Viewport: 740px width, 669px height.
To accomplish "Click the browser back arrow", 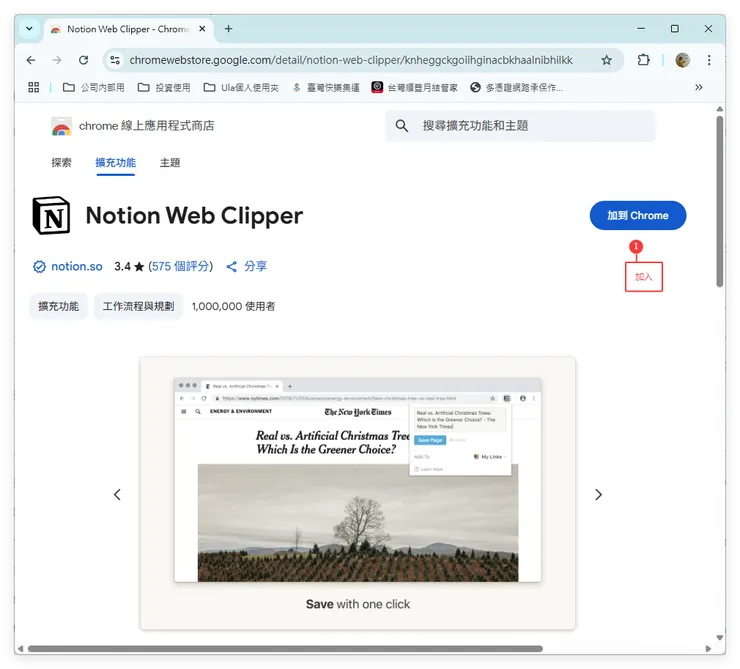I will tap(31, 60).
